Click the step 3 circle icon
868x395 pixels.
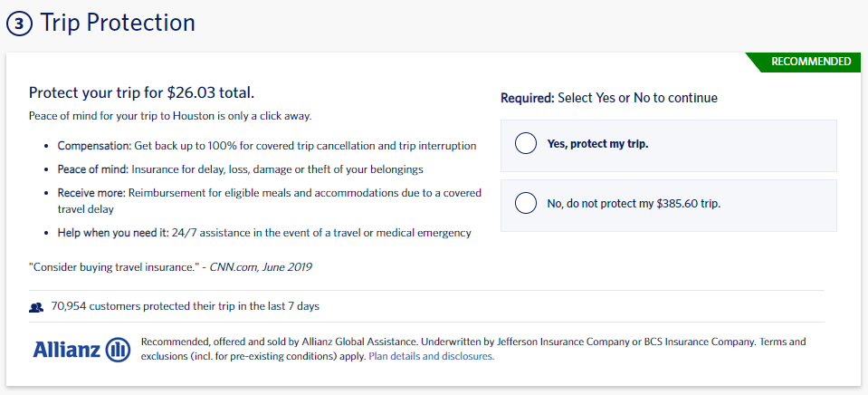click(x=19, y=24)
